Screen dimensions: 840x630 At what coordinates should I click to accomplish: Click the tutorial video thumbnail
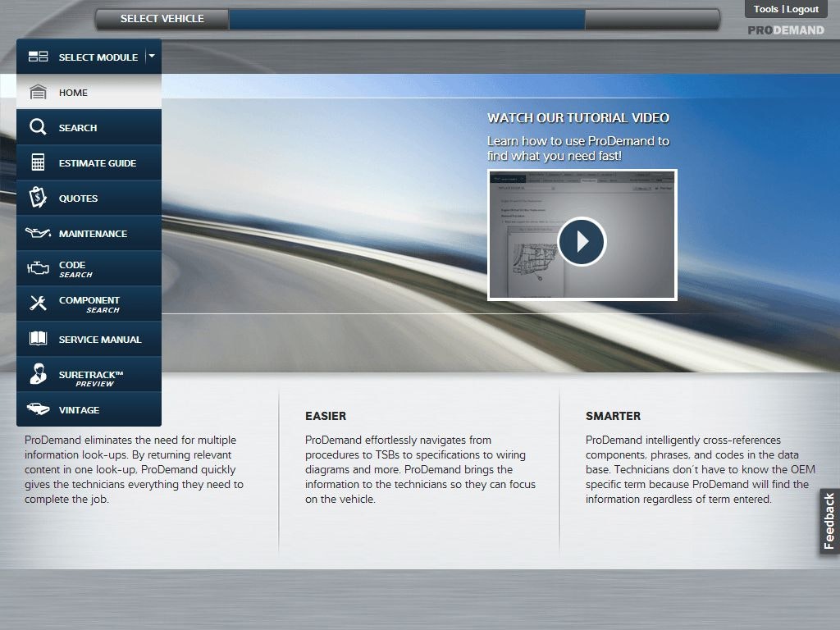pos(582,235)
